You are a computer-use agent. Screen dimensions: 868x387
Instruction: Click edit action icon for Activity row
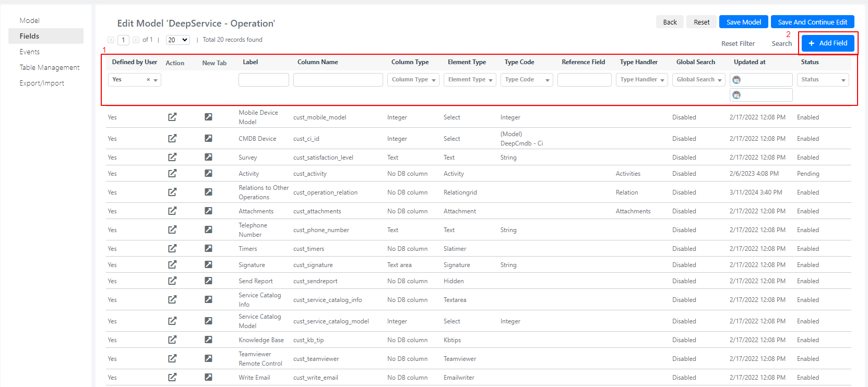[172, 173]
